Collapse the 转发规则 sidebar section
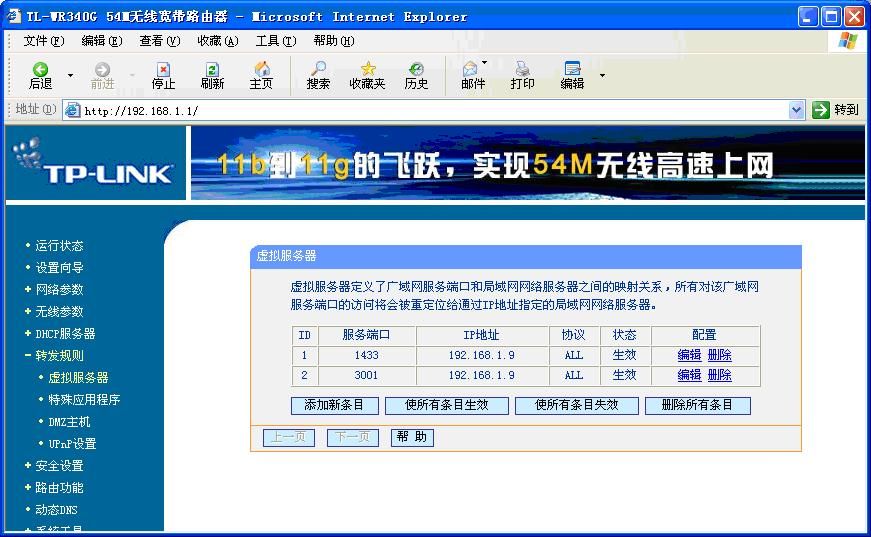The image size is (871, 537). (59, 355)
